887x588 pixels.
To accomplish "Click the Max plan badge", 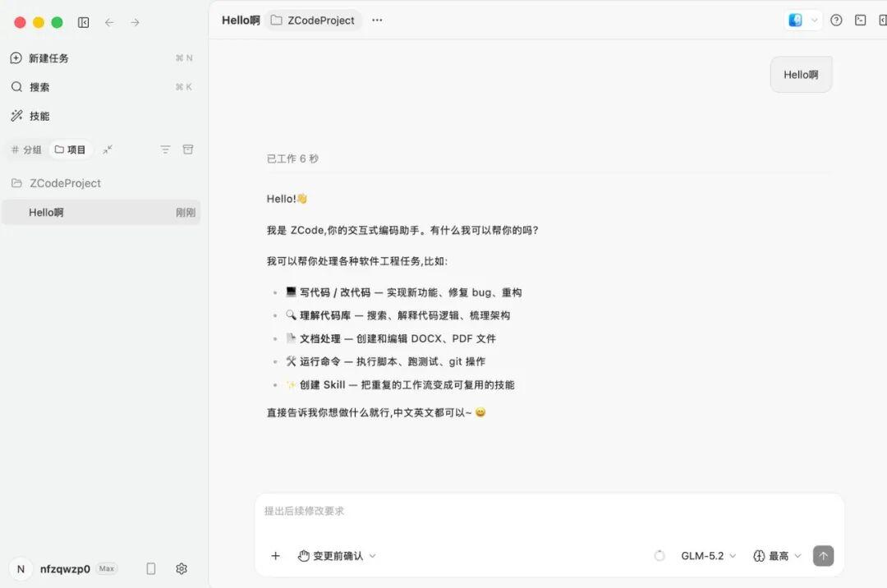I will pos(106,569).
